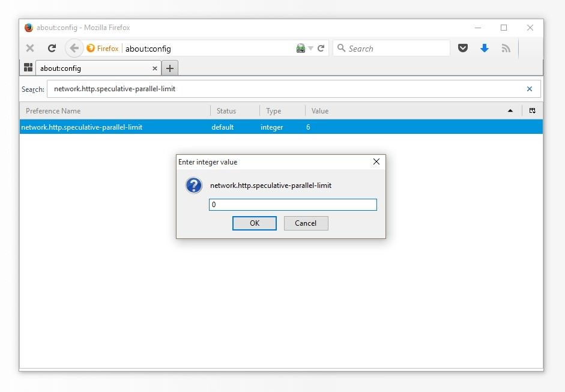
Task: Sort by Status column header
Action: click(x=235, y=111)
